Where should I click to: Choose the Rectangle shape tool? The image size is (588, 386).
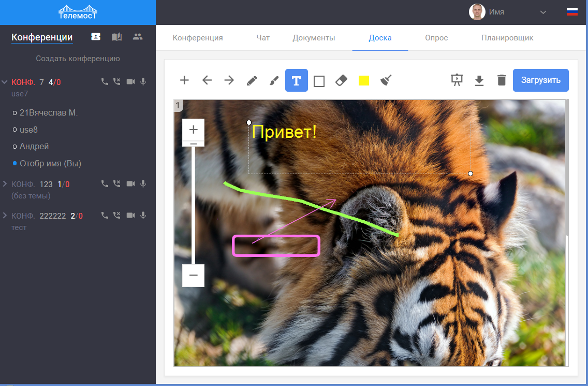point(319,81)
